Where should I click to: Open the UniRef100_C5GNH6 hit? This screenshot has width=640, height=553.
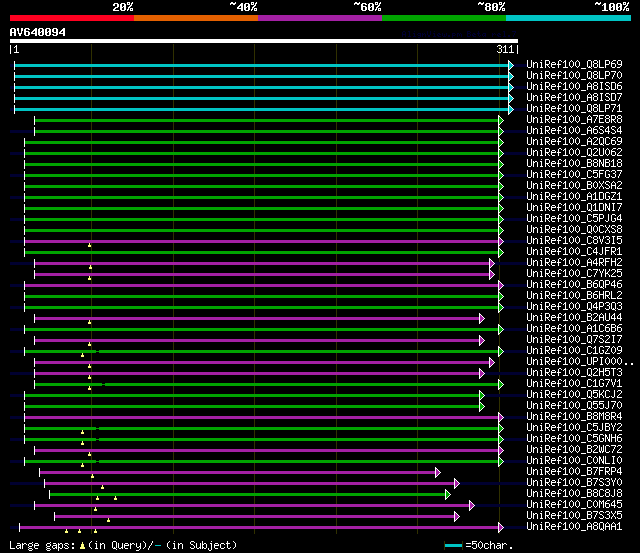pos(574,439)
